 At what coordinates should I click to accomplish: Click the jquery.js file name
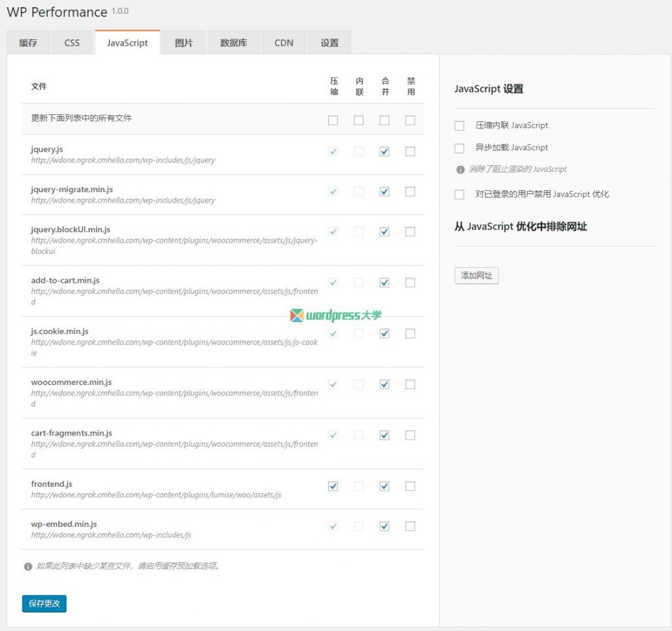(47, 149)
